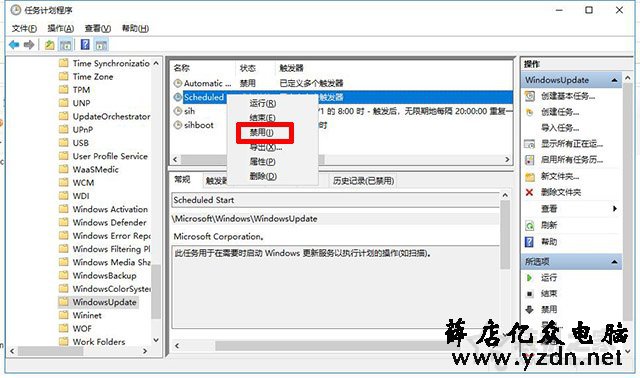Collapse the WindowsUpdate actions section
640x378 pixels.
pos(614,80)
